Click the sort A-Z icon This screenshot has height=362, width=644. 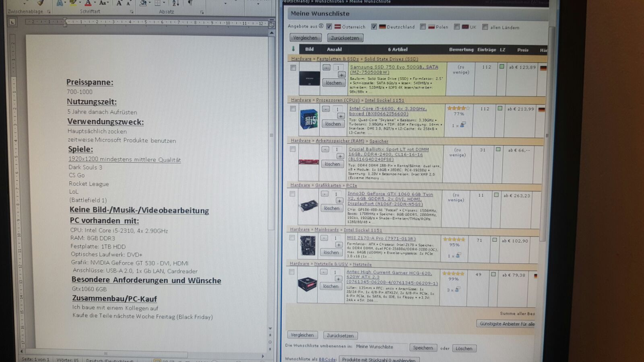click(176, 3)
